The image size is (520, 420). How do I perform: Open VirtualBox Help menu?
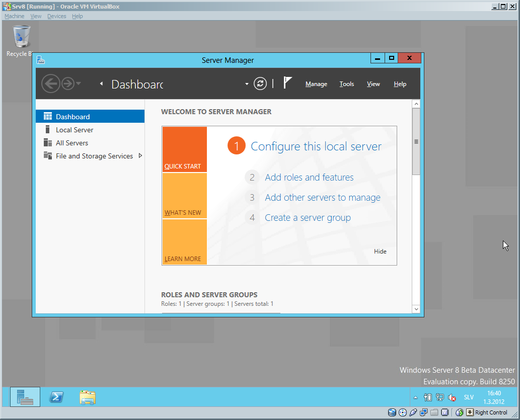tap(78, 16)
